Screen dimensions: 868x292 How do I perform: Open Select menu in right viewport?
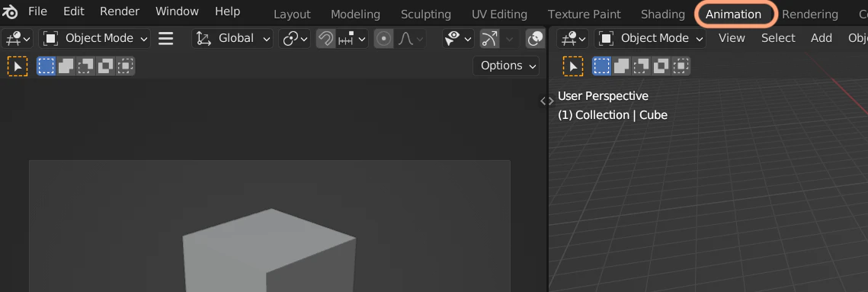pyautogui.click(x=778, y=38)
